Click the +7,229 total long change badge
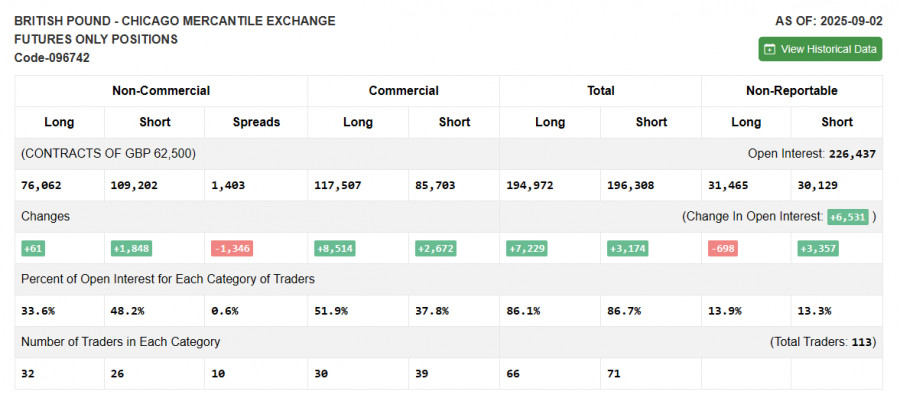This screenshot has width=900, height=395. 526,249
